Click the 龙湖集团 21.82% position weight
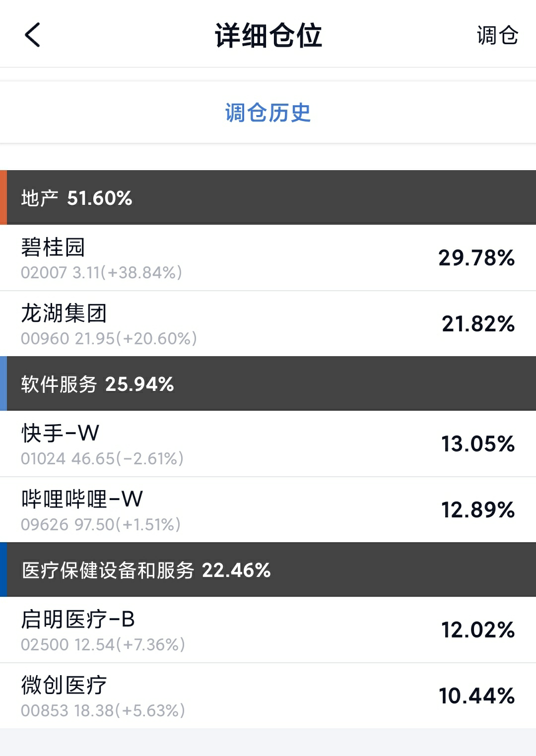Viewport: 536px width, 756px height. point(478,324)
